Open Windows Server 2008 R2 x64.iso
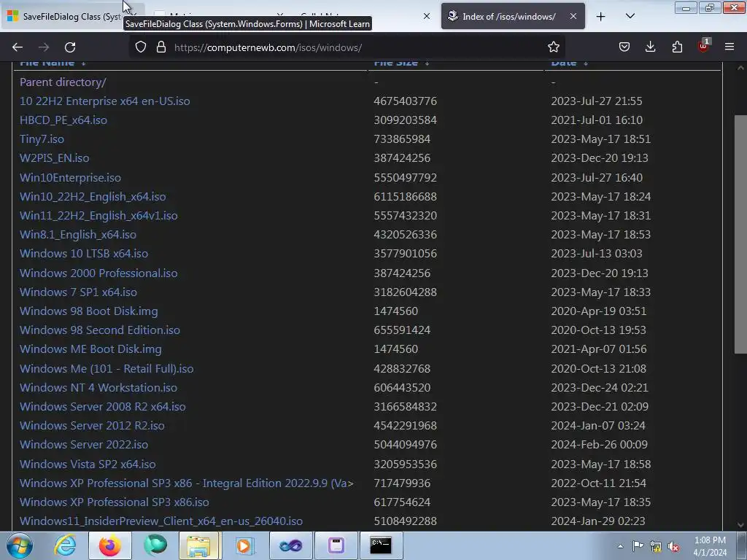Viewport: 747px width, 560px height. pos(103,407)
